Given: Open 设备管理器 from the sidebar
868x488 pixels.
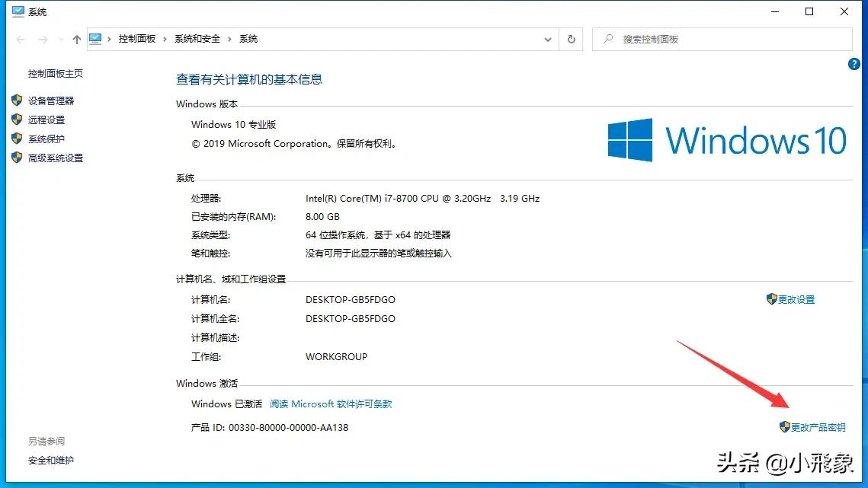Looking at the screenshot, I should [x=50, y=100].
